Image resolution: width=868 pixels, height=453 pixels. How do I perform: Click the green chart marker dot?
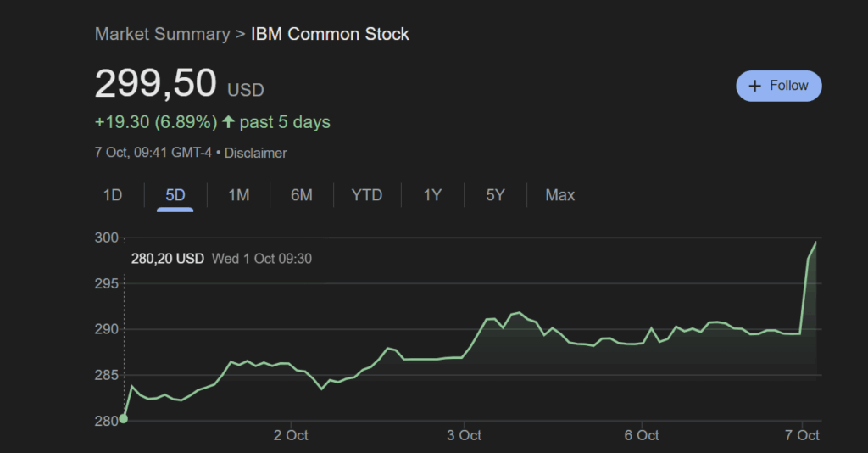coord(124,418)
